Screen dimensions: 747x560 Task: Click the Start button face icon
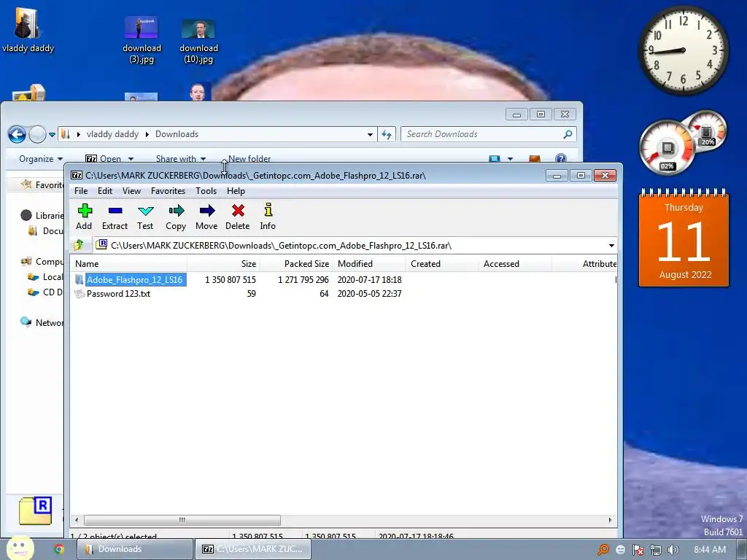[20, 548]
